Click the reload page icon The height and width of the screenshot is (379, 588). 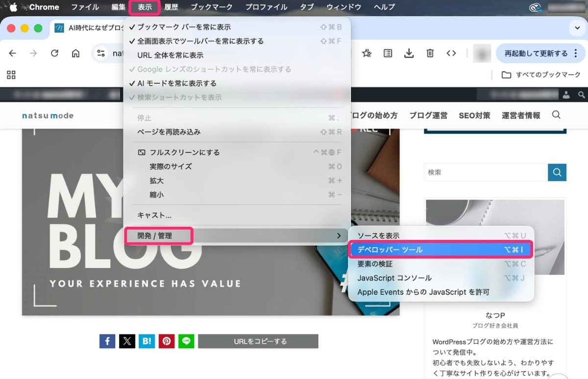(x=54, y=53)
